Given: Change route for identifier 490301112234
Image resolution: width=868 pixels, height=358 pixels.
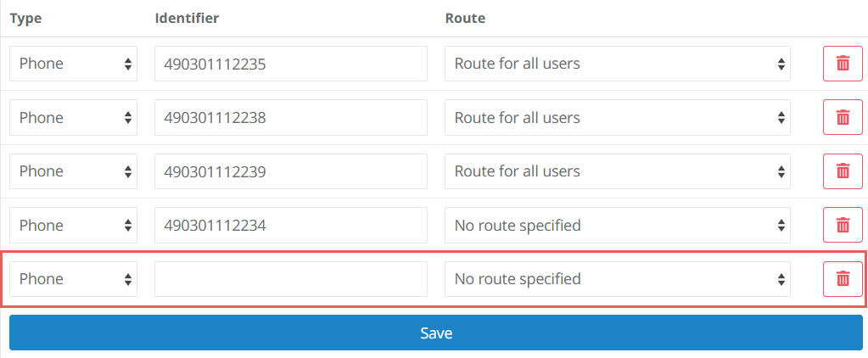Looking at the screenshot, I should coord(617,225).
